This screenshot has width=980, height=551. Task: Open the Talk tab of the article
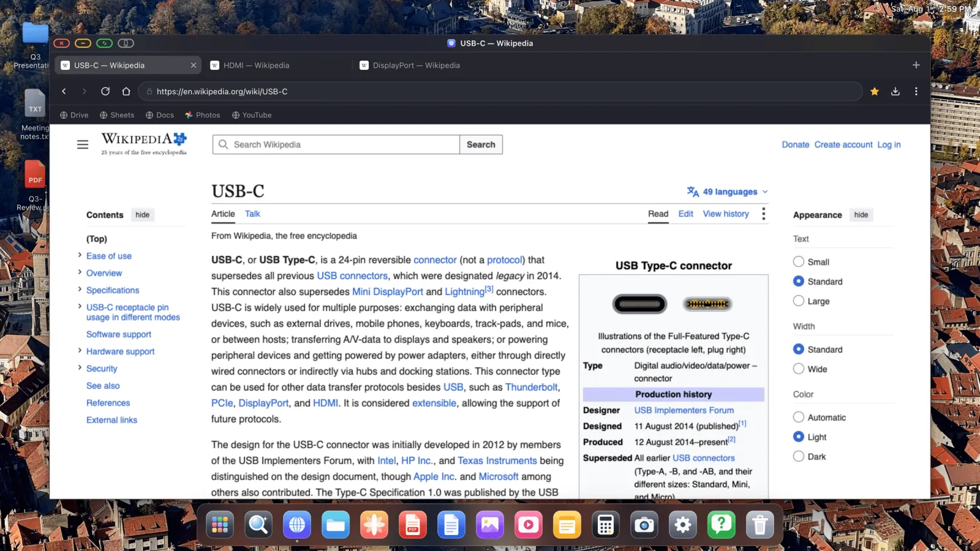click(x=252, y=214)
